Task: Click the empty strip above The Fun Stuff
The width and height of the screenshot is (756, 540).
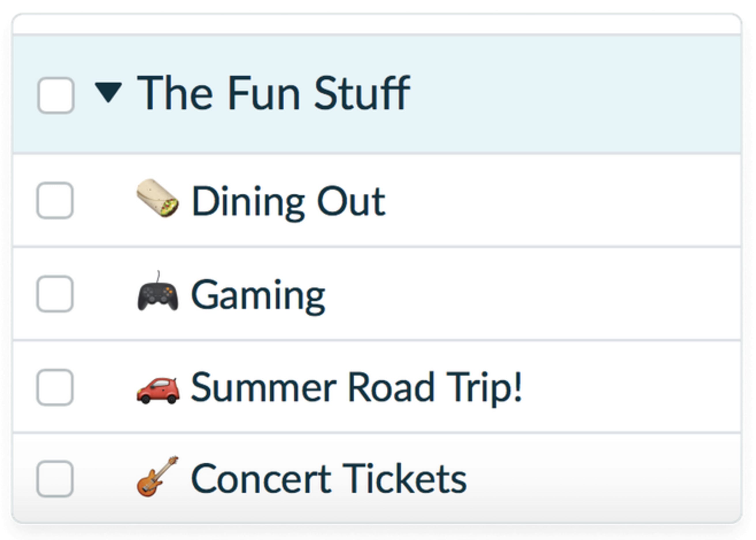Action: point(376,24)
